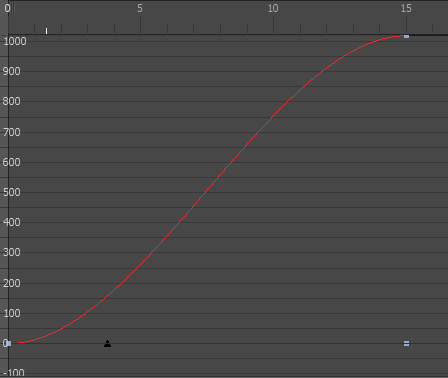The height and width of the screenshot is (378, 448).
Task: Click the ruler label 10
Action: pos(273,8)
